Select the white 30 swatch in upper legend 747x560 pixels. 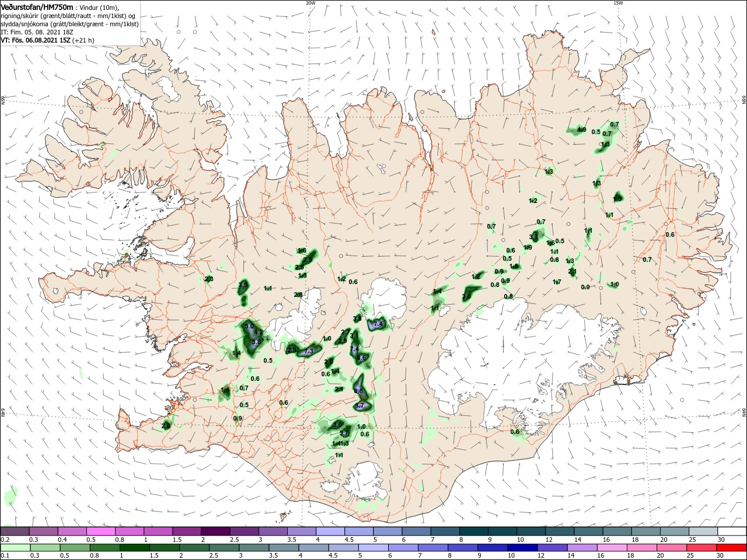point(732,531)
